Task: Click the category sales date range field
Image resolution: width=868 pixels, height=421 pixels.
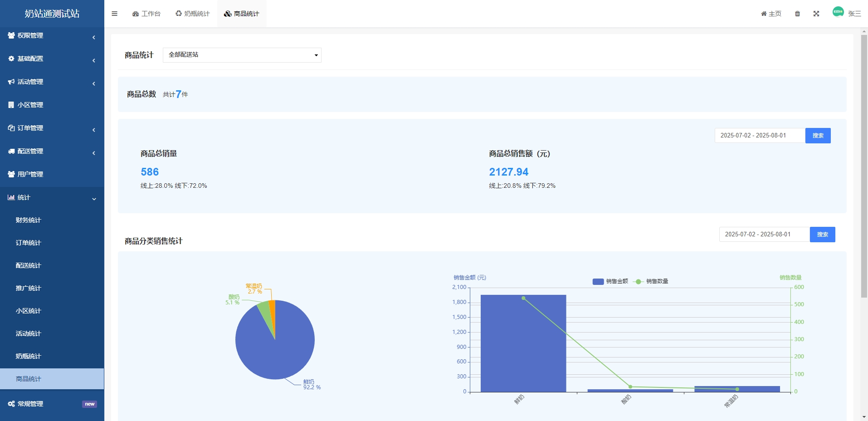Action: click(764, 235)
